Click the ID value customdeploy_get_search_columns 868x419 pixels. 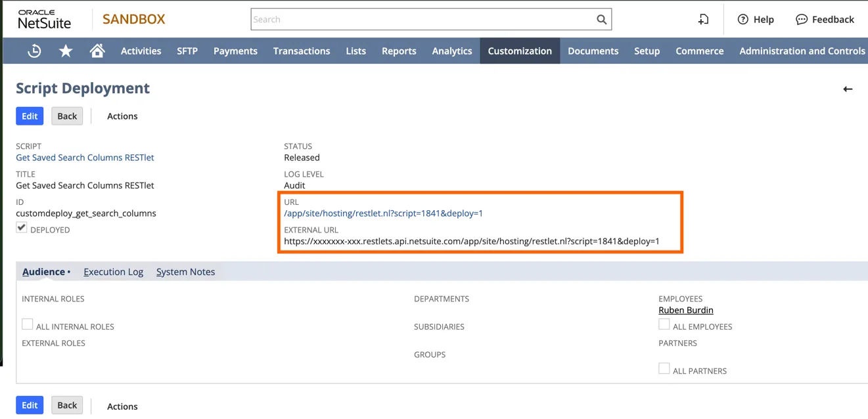coord(86,213)
